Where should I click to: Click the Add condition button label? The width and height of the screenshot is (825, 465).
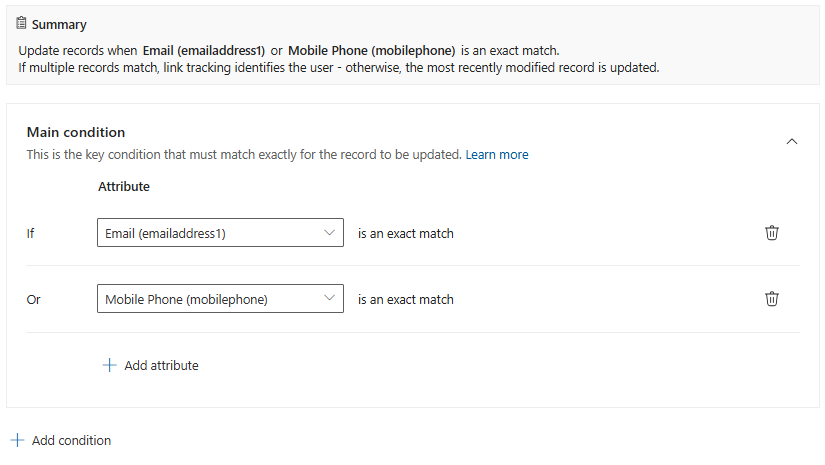[x=71, y=440]
